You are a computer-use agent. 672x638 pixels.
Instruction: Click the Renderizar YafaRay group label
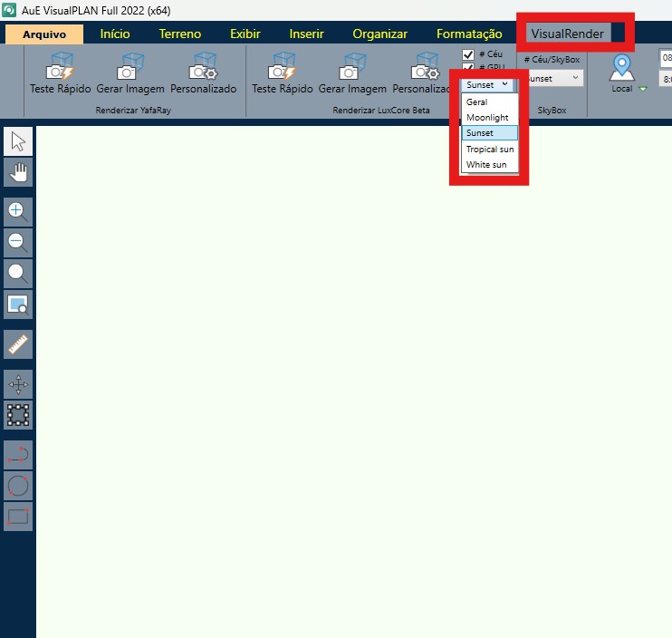133,111
